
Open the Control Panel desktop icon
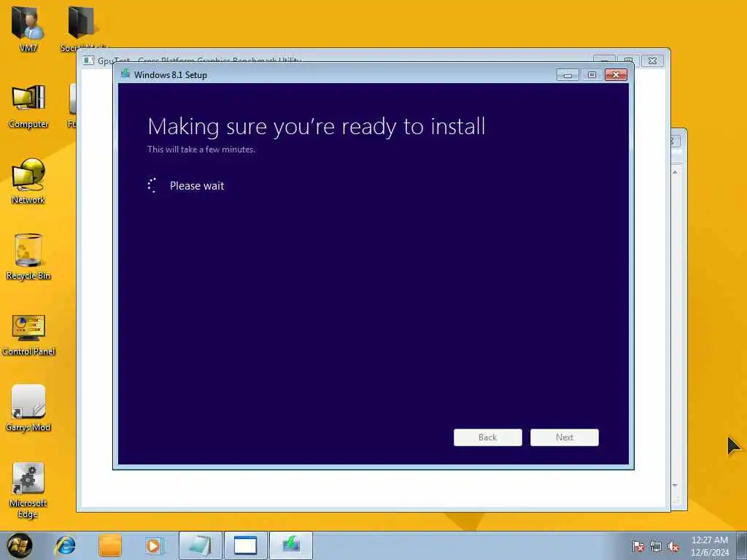click(28, 335)
